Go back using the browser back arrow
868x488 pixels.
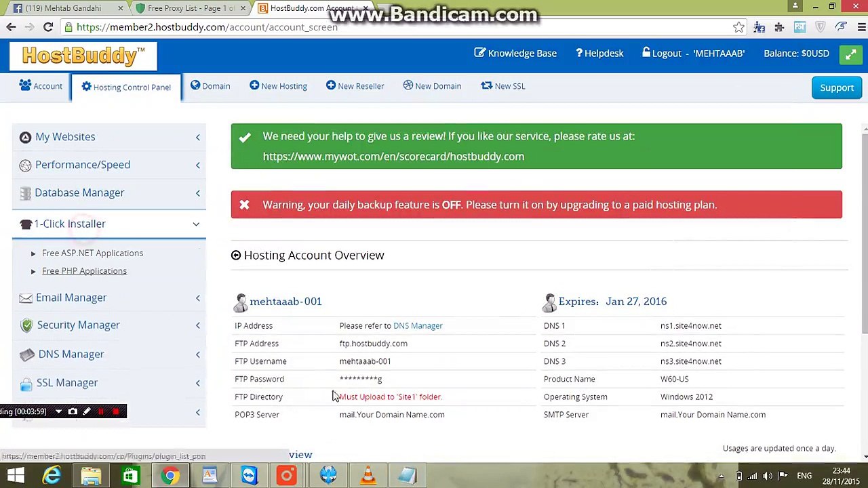[11, 27]
